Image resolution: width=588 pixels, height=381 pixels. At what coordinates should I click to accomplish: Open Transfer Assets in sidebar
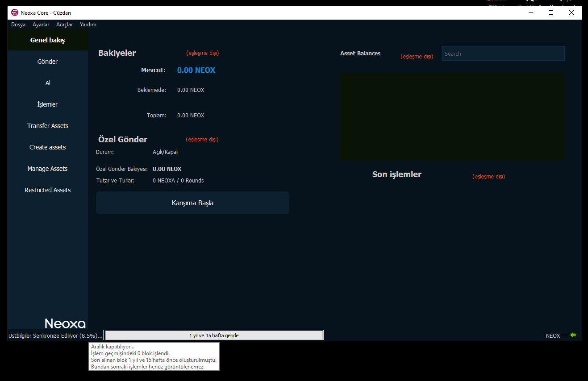pos(48,126)
